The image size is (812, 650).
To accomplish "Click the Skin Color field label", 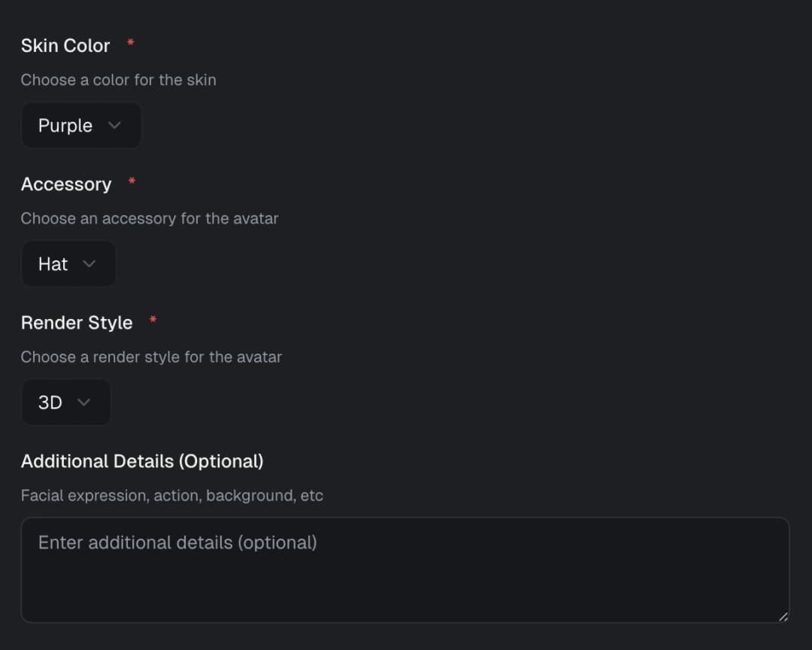I will point(65,46).
